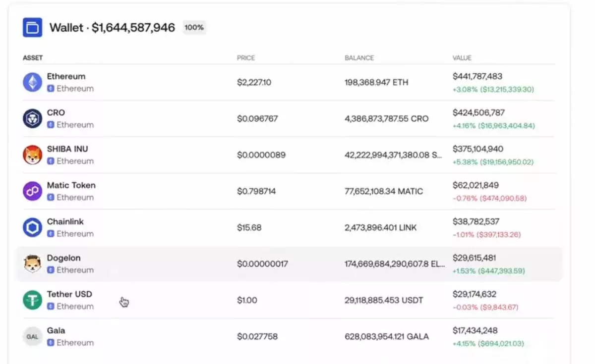The width and height of the screenshot is (595, 364).
Task: Click the Tether USD logo
Action: pos(32,300)
